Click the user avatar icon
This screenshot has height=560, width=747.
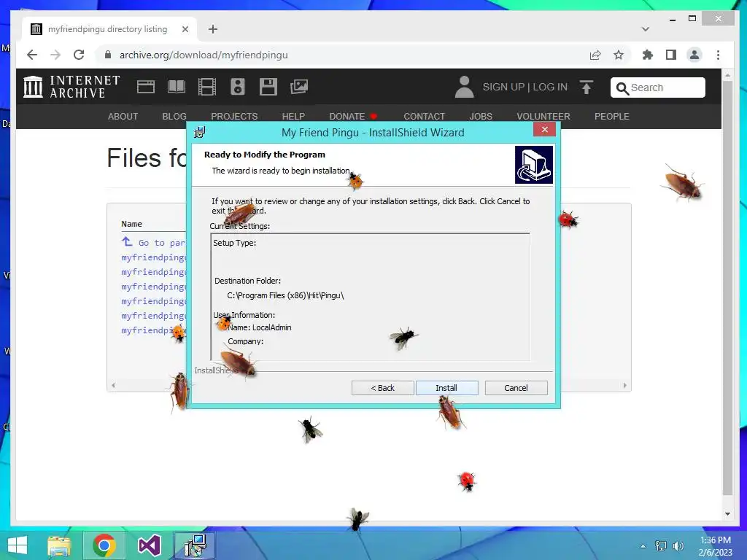click(x=465, y=87)
